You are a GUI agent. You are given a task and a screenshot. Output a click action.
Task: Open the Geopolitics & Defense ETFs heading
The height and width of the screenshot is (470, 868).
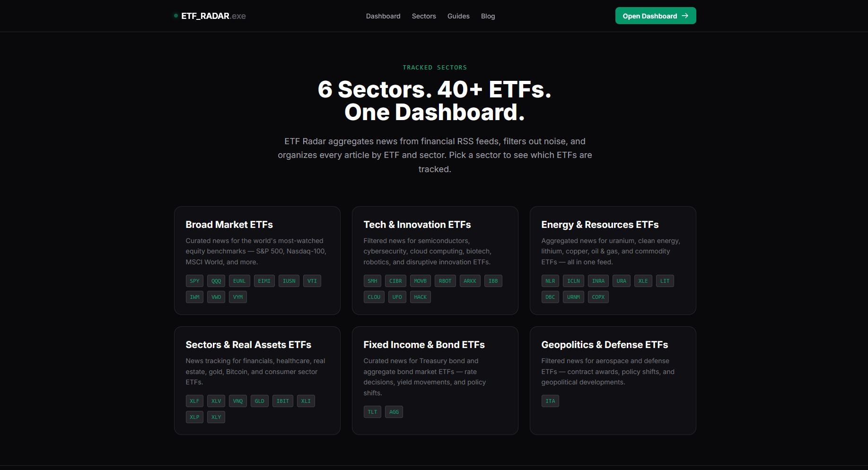[605, 345]
